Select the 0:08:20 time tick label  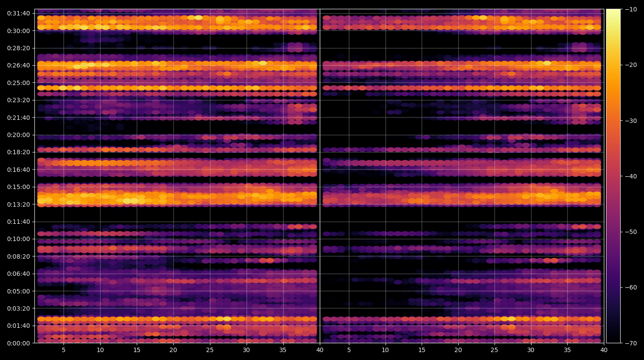[19, 256]
